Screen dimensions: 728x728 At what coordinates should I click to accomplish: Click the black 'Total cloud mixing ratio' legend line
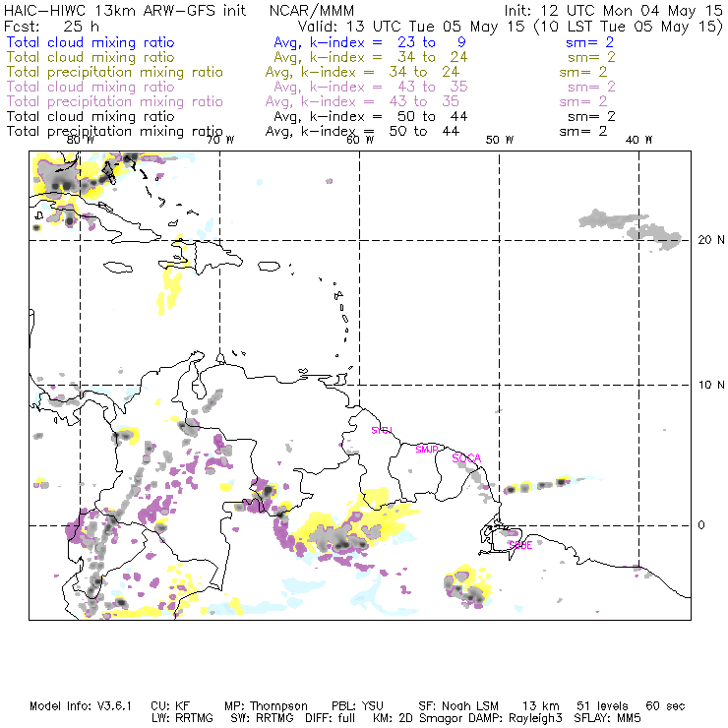[x=91, y=116]
